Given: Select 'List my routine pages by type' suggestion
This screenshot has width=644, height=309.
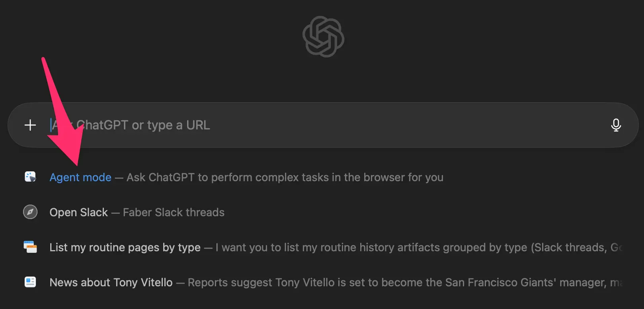Looking at the screenshot, I should [125, 247].
